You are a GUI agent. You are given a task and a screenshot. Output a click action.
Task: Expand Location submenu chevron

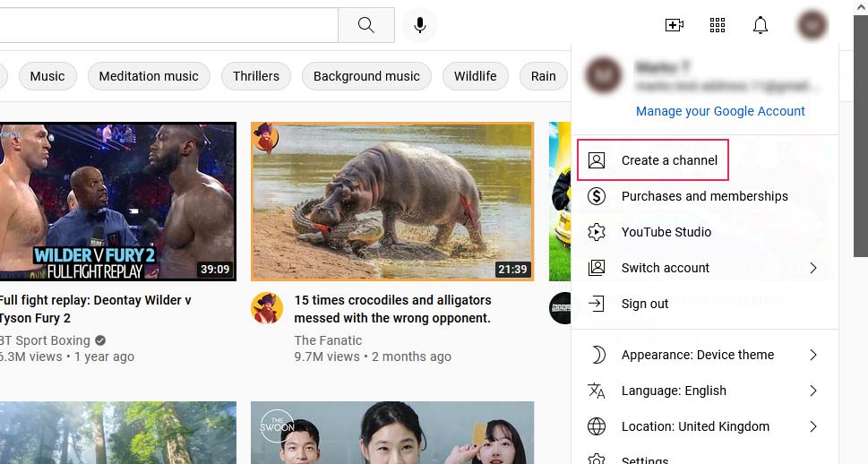813,426
